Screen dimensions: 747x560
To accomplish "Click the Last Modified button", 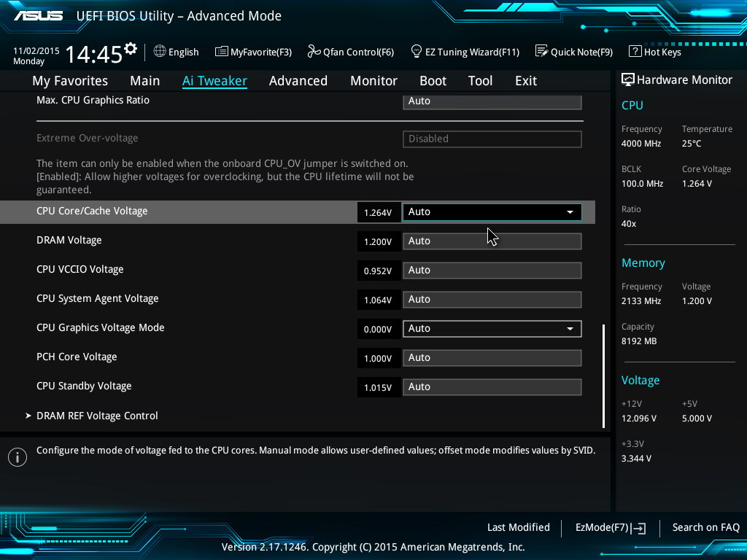I will click(518, 527).
